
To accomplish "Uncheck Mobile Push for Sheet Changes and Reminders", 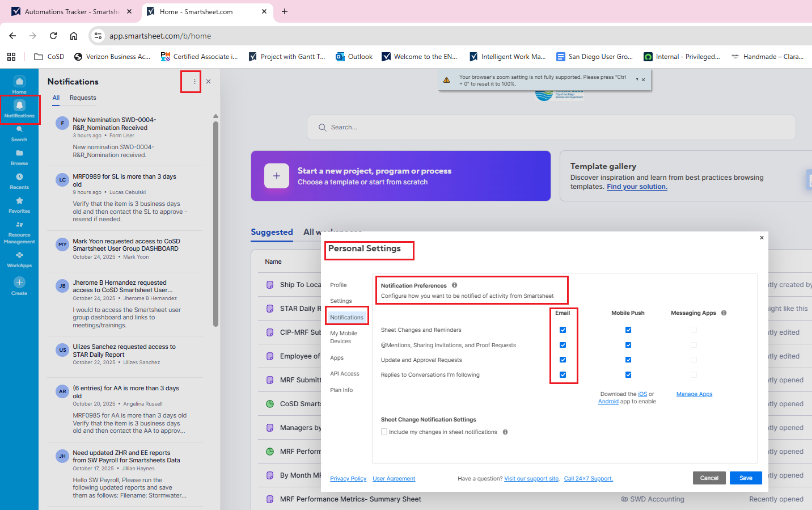I will pos(628,330).
